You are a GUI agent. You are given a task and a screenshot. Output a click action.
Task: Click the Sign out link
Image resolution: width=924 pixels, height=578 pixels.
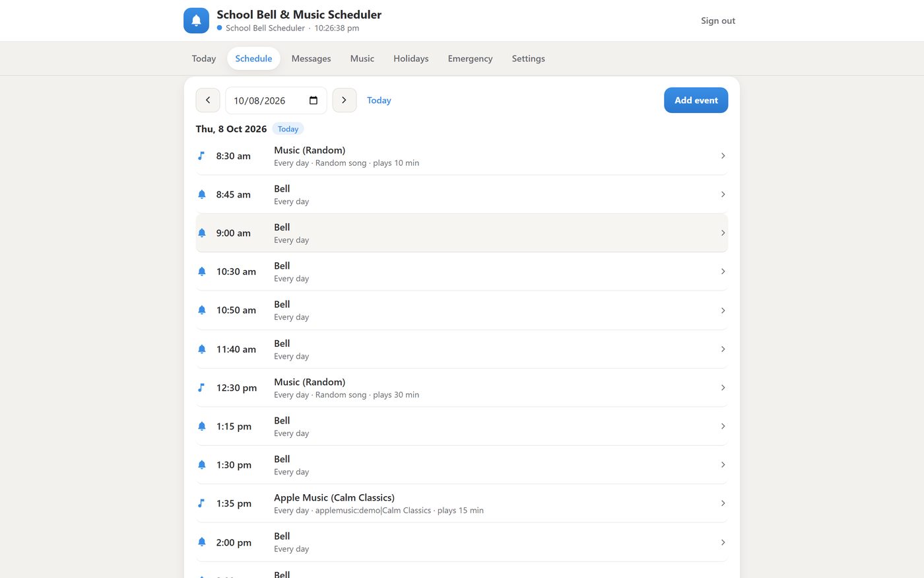click(x=718, y=20)
